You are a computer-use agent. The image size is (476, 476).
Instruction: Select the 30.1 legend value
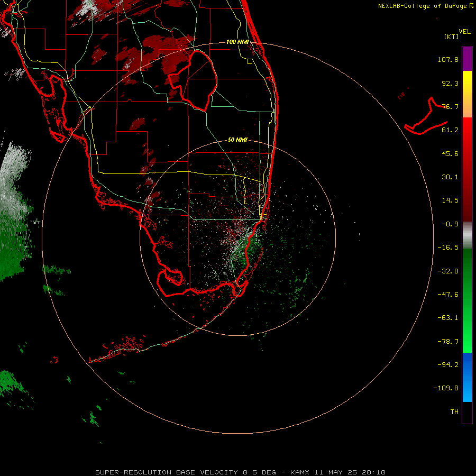(x=450, y=177)
